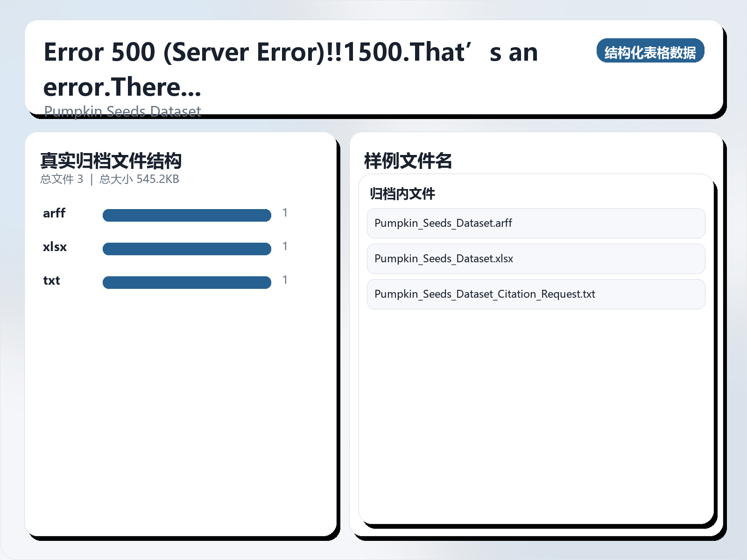
Task: Click the arff file type label
Action: pos(54,213)
